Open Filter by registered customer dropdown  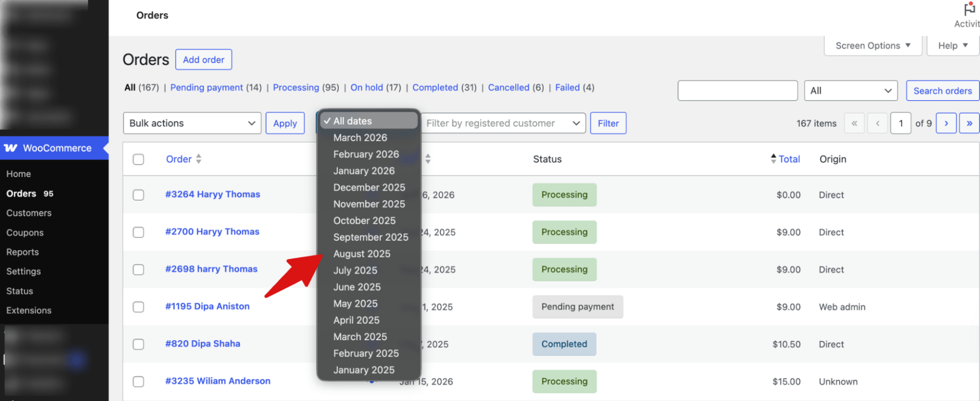click(x=503, y=123)
